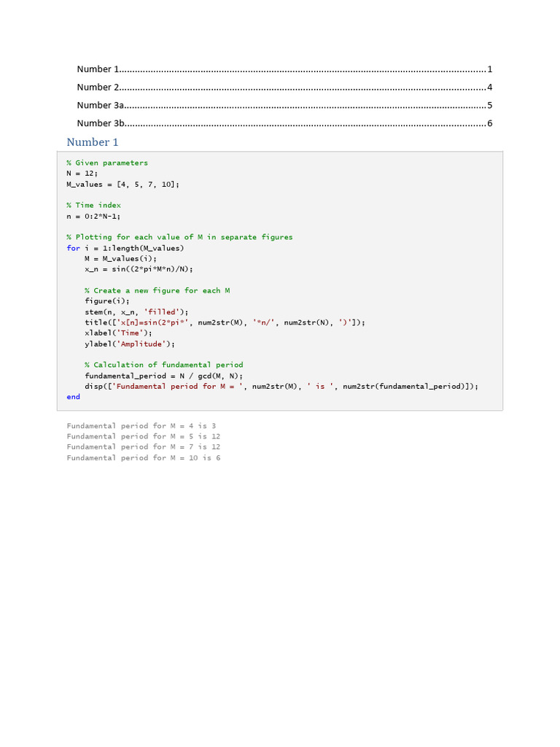
Task: Open the 'Number 2' table of contents entry
Action: [x=284, y=88]
